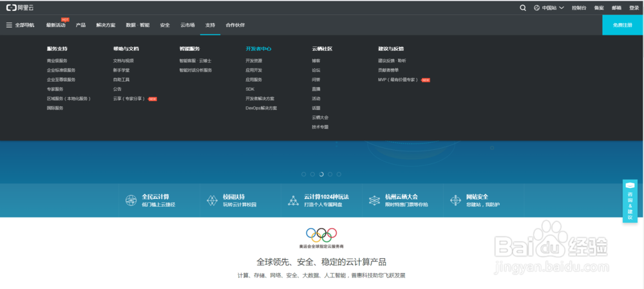Click 公告 link
Screen dimensions: 644x289
click(x=117, y=89)
